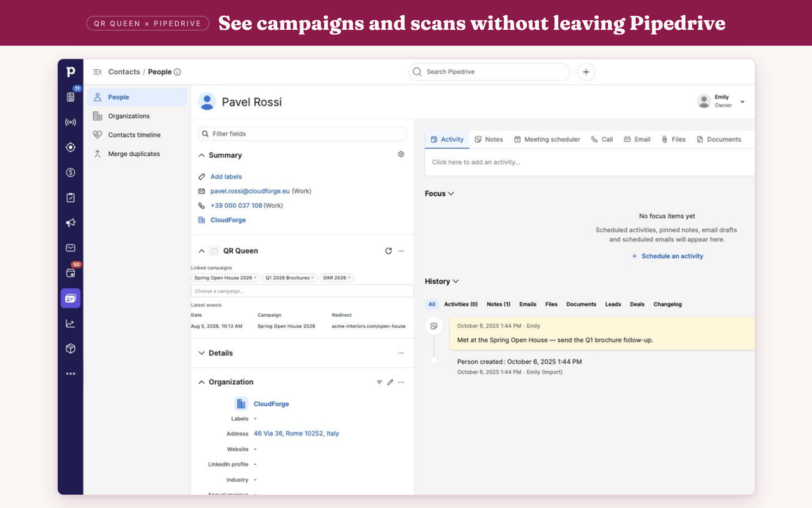Collapse the navigation menu toggle icon
Viewport: 812px width, 508px height.
97,72
